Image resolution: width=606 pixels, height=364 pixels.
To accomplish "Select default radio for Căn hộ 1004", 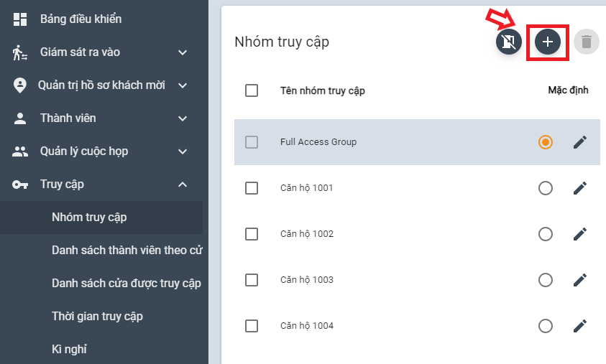I will pos(546,326).
